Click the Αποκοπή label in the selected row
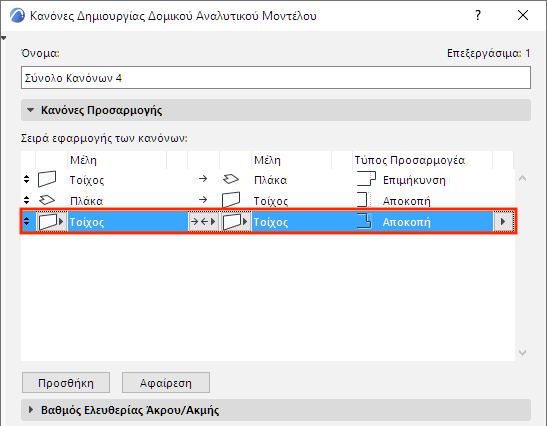This screenshot has width=547, height=426. (407, 222)
